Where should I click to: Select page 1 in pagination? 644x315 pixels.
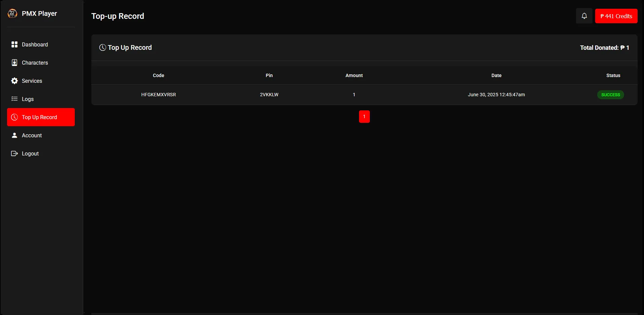[x=364, y=117]
